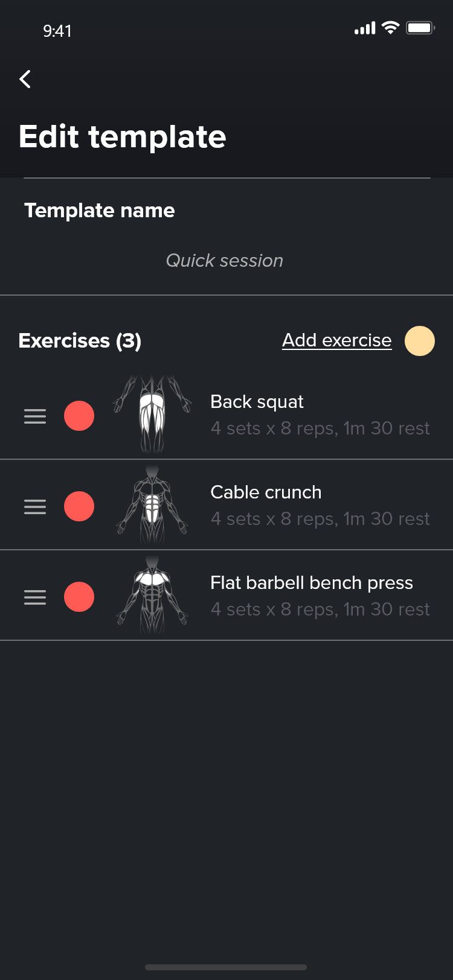Tap the yellow add exercise circle
The height and width of the screenshot is (980, 453).
tap(419, 341)
